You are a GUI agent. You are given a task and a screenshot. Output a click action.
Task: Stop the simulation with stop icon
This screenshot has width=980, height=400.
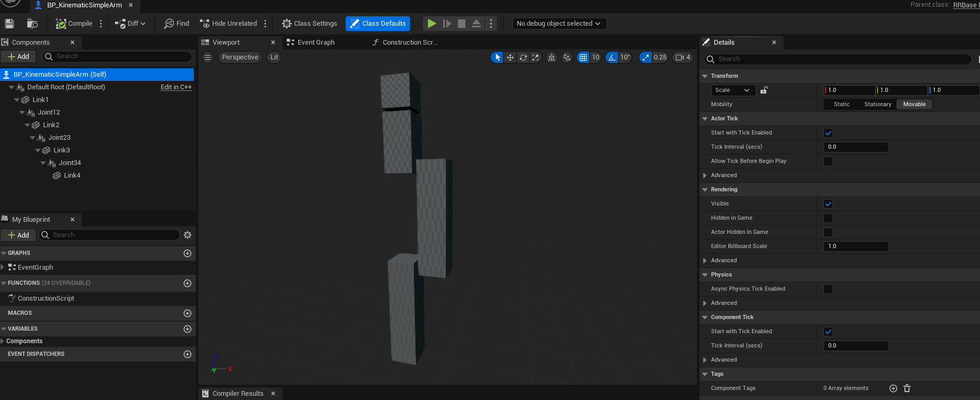[462, 24]
